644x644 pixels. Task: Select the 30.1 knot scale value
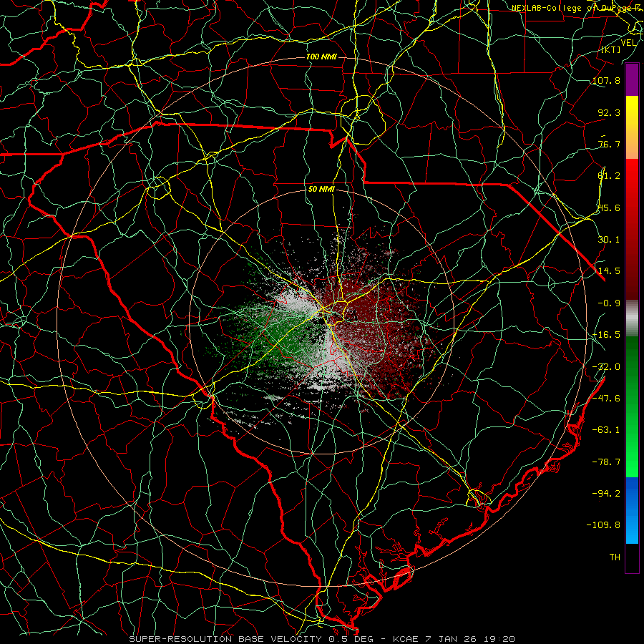609,240
